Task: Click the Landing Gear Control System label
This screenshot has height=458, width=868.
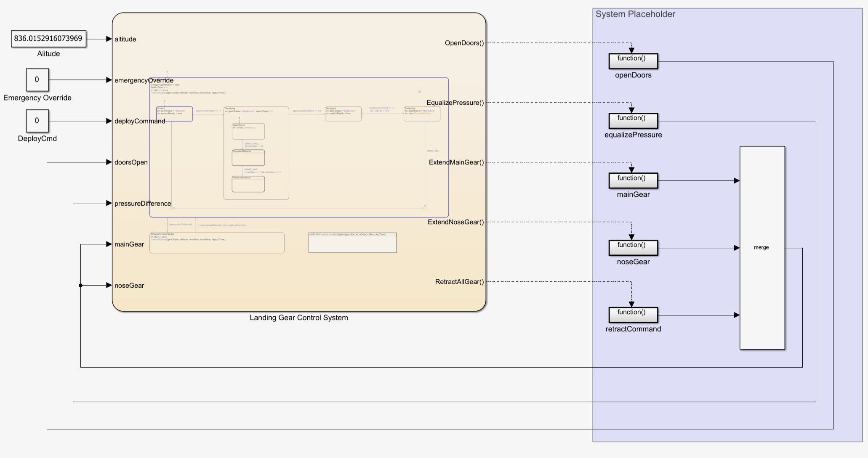Action: click(x=298, y=318)
